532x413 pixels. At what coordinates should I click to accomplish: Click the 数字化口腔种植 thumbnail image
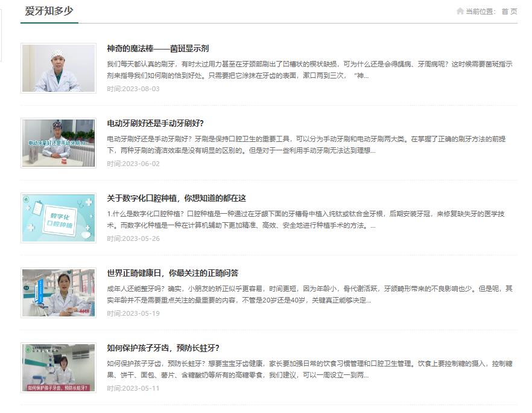(x=59, y=218)
